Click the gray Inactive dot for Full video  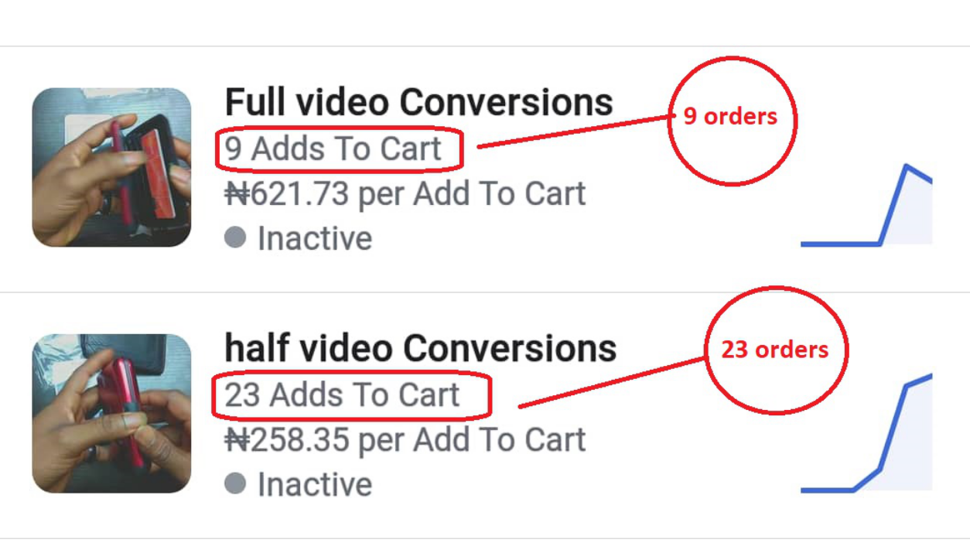point(235,238)
